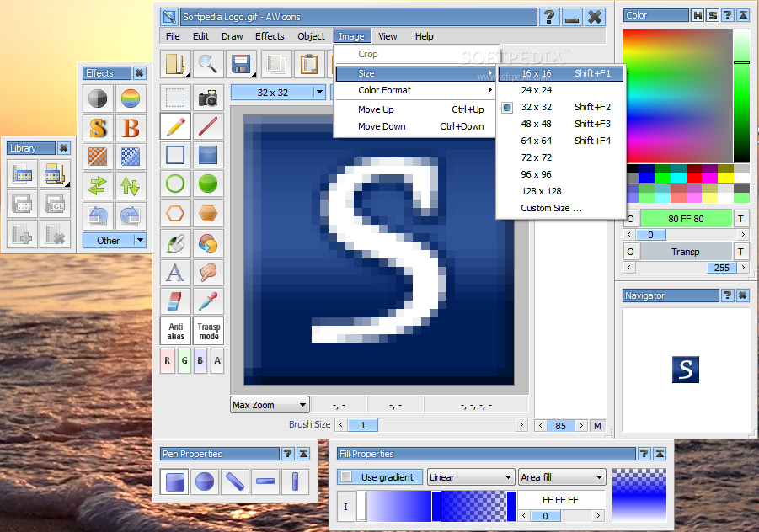759x532 pixels.
Task: Apply the flip horizontal green arrows effect
Action: [x=98, y=186]
